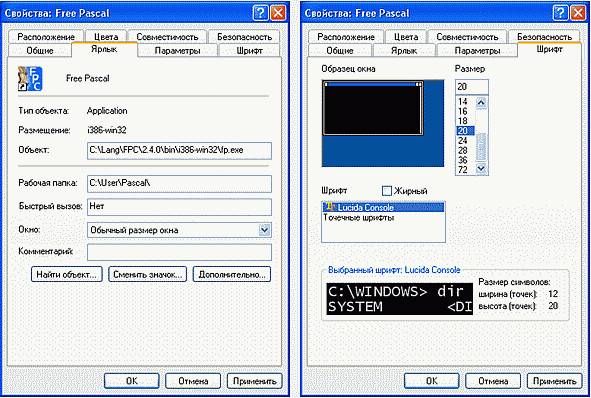
Task: Click the Найти объект... button
Action: point(66,274)
